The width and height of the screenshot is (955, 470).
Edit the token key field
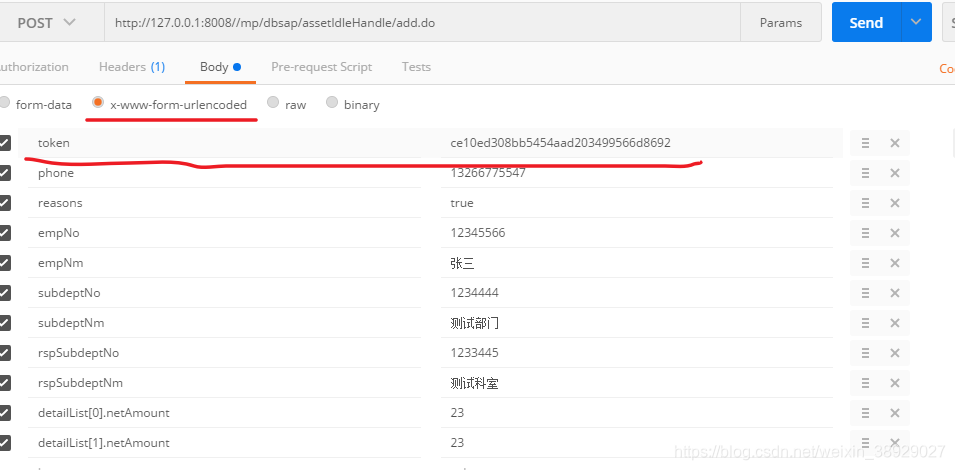pyautogui.click(x=224, y=143)
